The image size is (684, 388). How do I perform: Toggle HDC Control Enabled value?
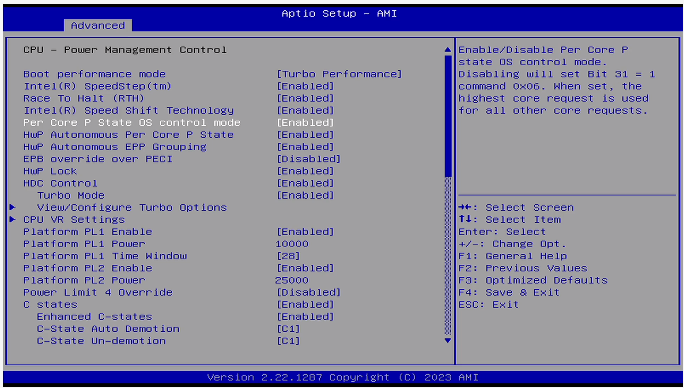click(x=305, y=183)
